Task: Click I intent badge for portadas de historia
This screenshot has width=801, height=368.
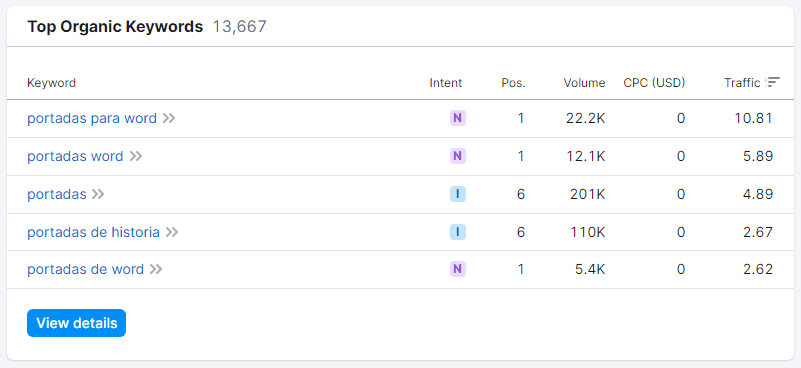Action: [x=458, y=232]
